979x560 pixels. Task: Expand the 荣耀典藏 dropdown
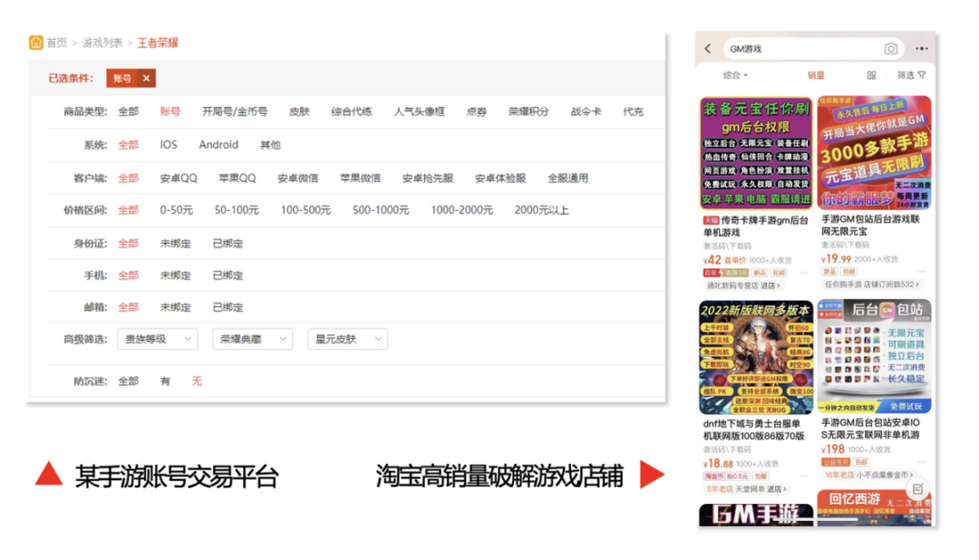pos(252,339)
